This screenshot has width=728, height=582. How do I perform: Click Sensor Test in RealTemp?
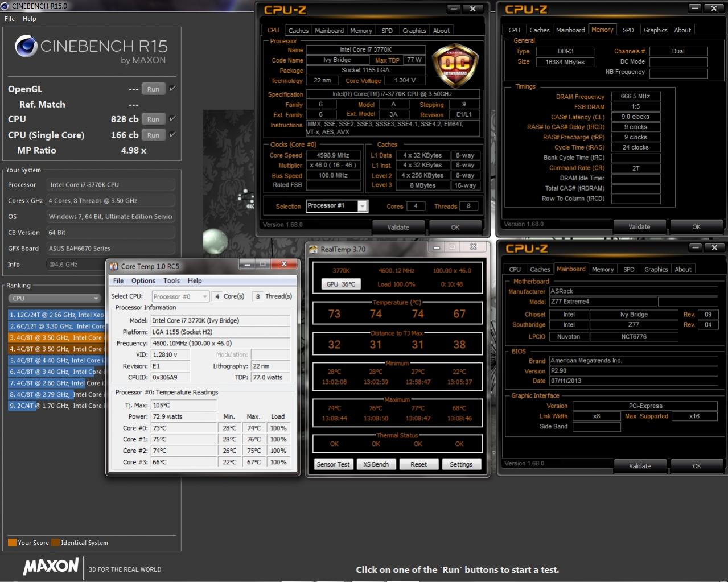[333, 464]
